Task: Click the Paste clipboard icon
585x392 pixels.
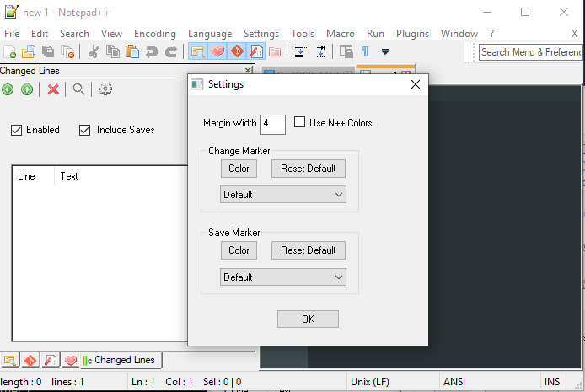Action: (x=132, y=51)
